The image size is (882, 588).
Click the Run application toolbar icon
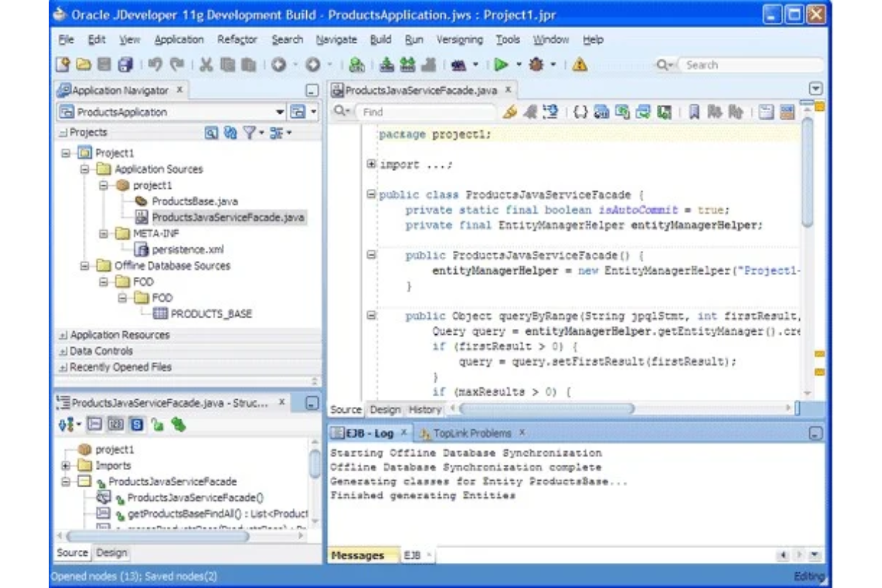pos(502,64)
